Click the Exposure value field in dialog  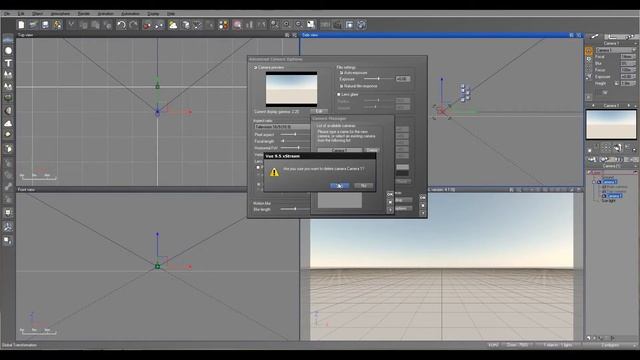pyautogui.click(x=403, y=79)
